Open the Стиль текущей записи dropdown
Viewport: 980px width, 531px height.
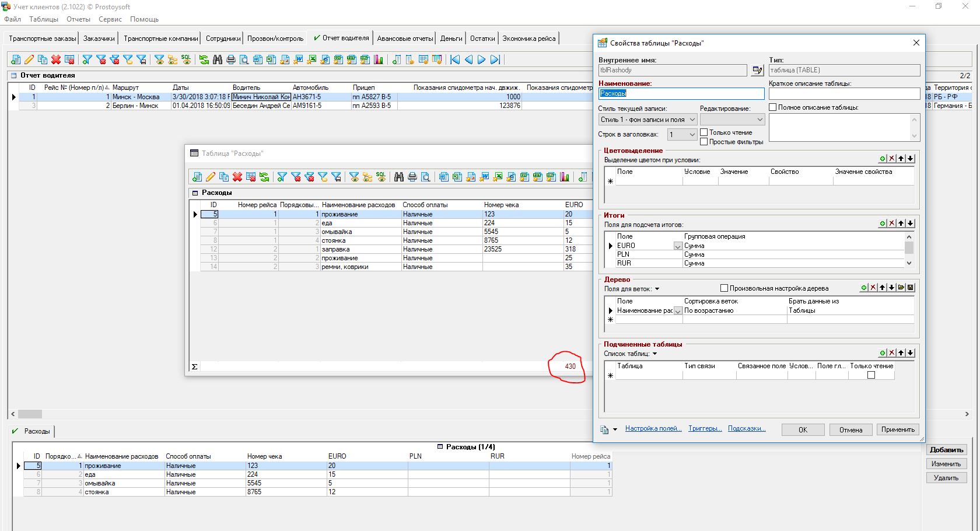pyautogui.click(x=692, y=120)
